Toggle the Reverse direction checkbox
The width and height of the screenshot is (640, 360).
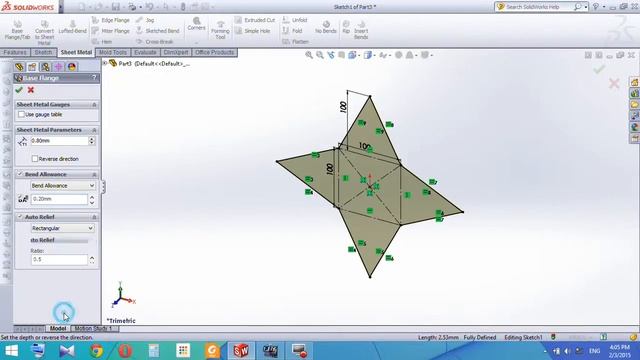point(35,159)
